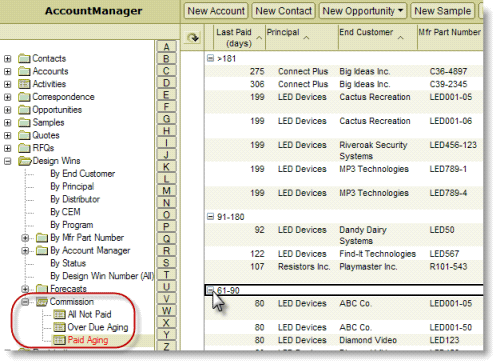Viewport: 496px width, 363px height.
Task: Click the Samples folder icon
Action: pyautogui.click(x=24, y=123)
